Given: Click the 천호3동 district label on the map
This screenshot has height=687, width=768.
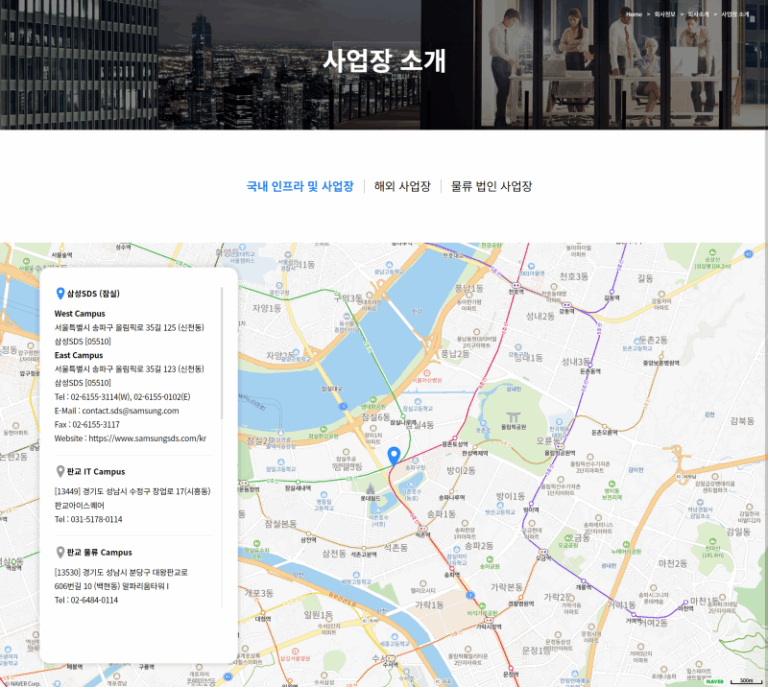Looking at the screenshot, I should (574, 277).
